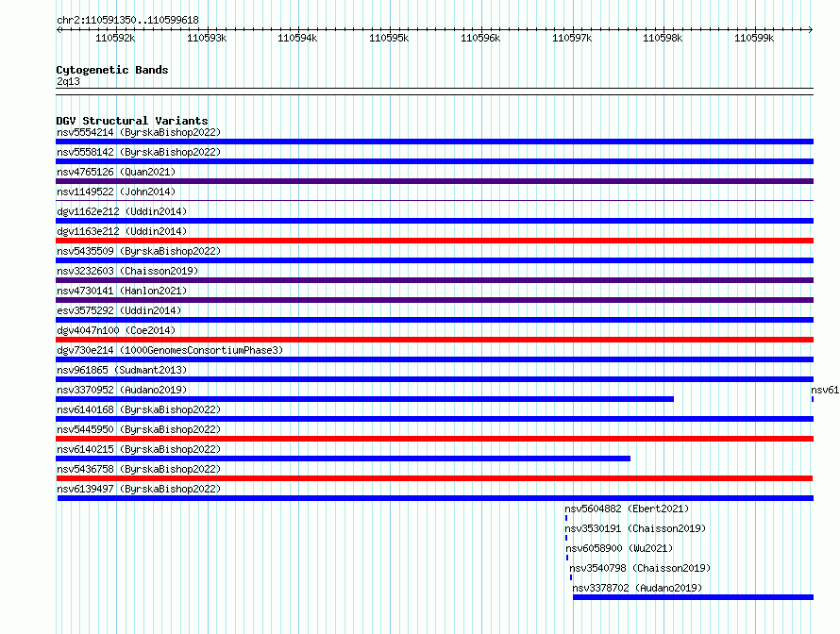The height and width of the screenshot is (634, 840).
Task: Click the 110592k ruler tick label
Action: (x=115, y=38)
